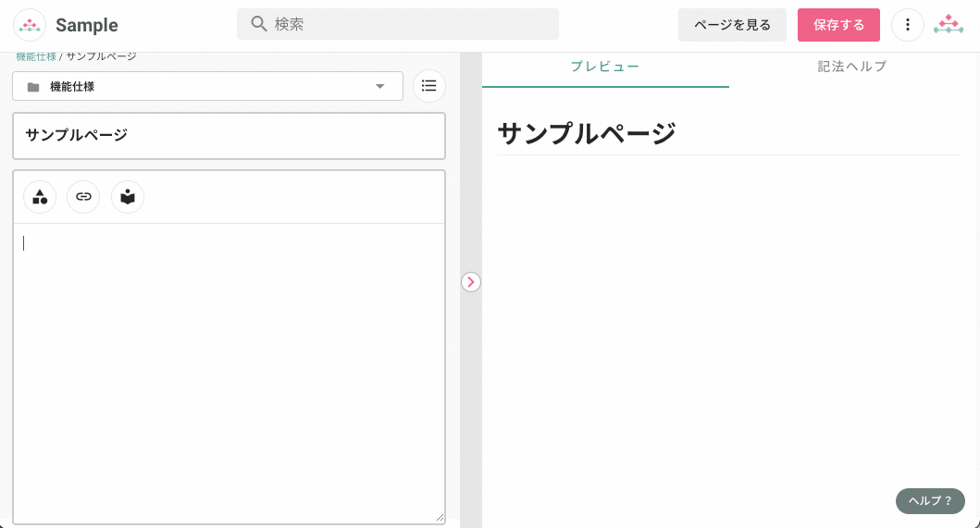Open the page list icon button
The image size is (980, 528).
click(x=428, y=86)
